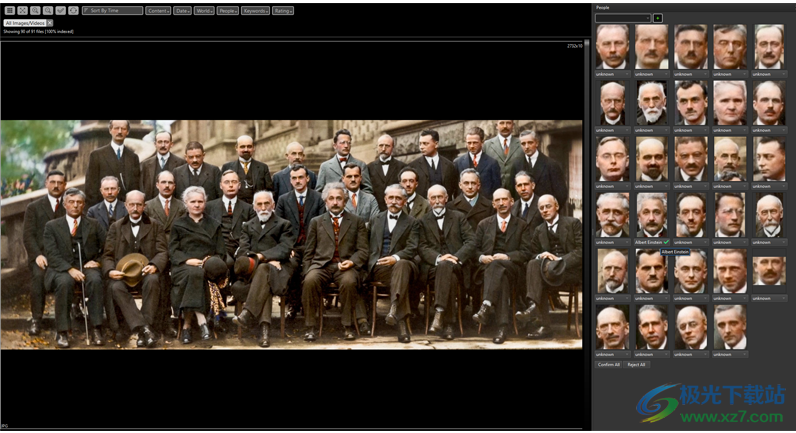This screenshot has width=796, height=433.
Task: Remove the All Images/Videos filter with its X
Action: [x=50, y=23]
